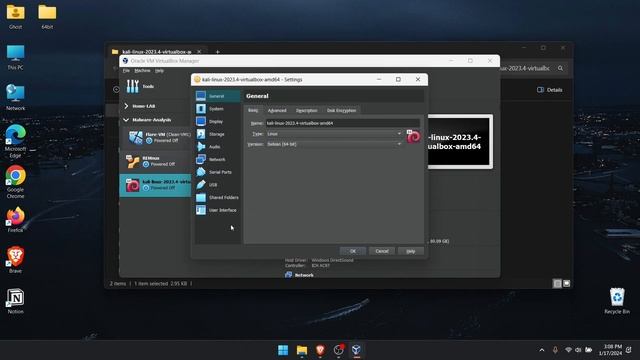Viewport: 640px width, 360px height.
Task: Switch File Explorer to details view icon
Action: pyautogui.click(x=557, y=284)
